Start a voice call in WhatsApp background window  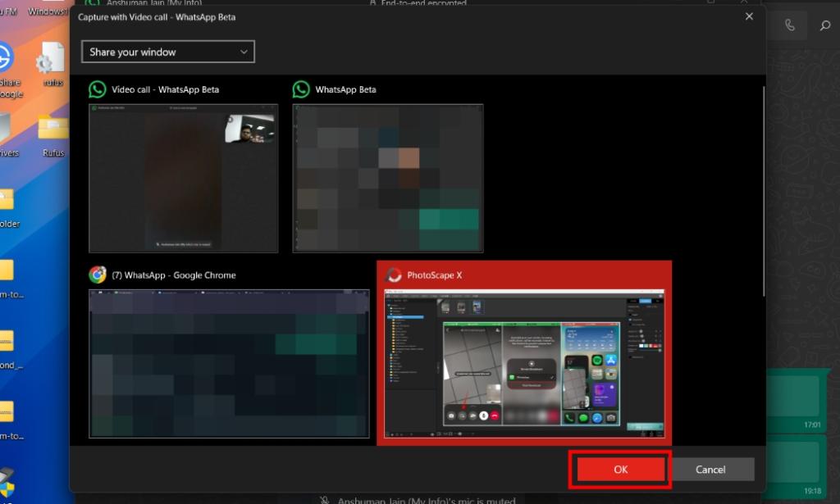point(790,25)
